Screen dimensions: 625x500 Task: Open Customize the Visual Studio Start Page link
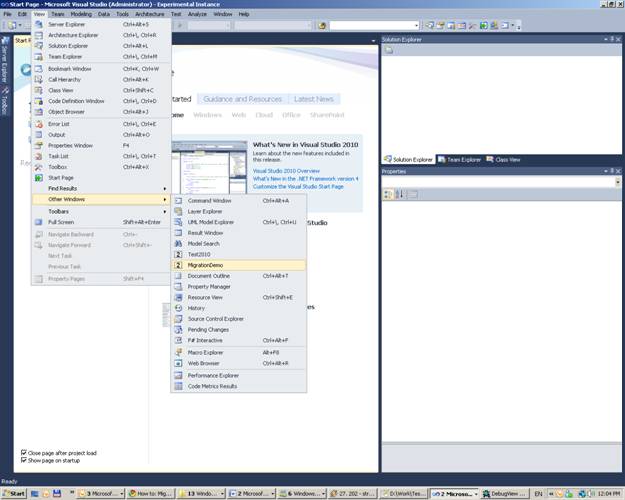[298, 187]
